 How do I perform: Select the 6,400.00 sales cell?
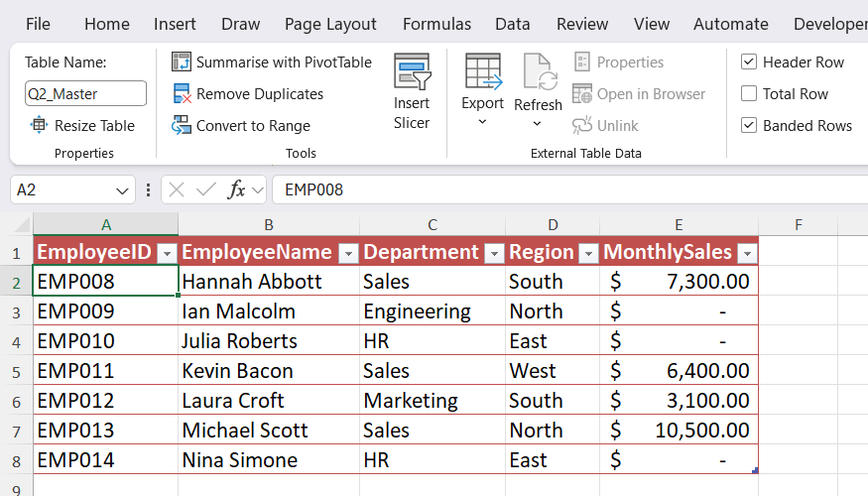[680, 370]
